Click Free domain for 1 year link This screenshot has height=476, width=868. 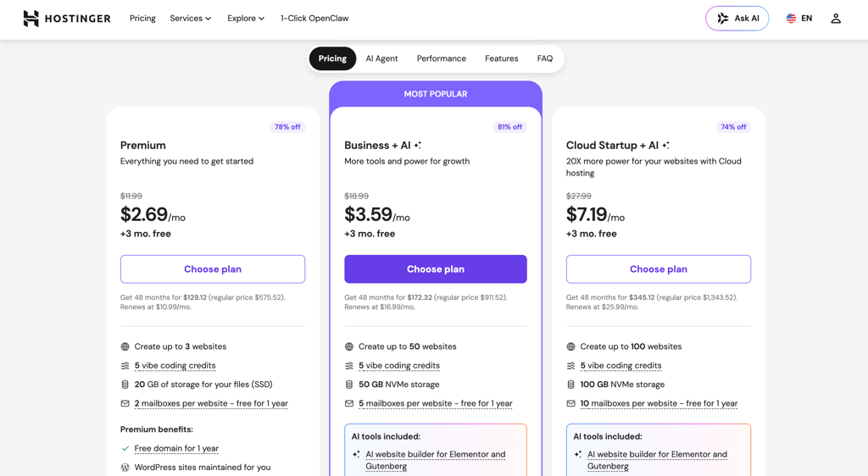[x=176, y=448]
